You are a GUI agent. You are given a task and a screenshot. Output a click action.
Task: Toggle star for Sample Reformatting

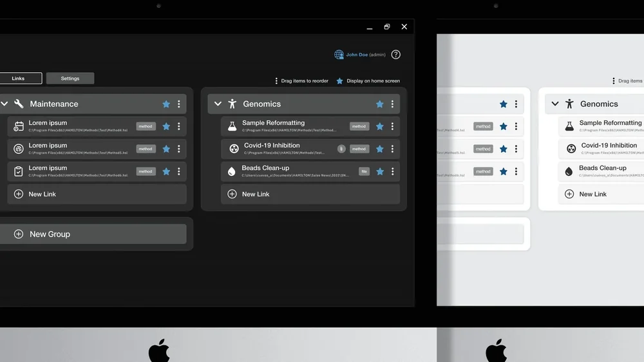tap(380, 126)
